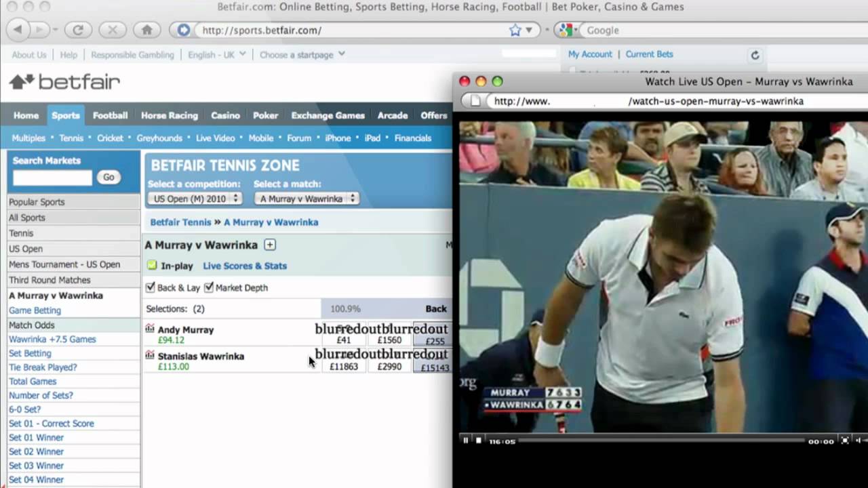Open the Set Betting market
Screen dimensions: 868x488
30,353
